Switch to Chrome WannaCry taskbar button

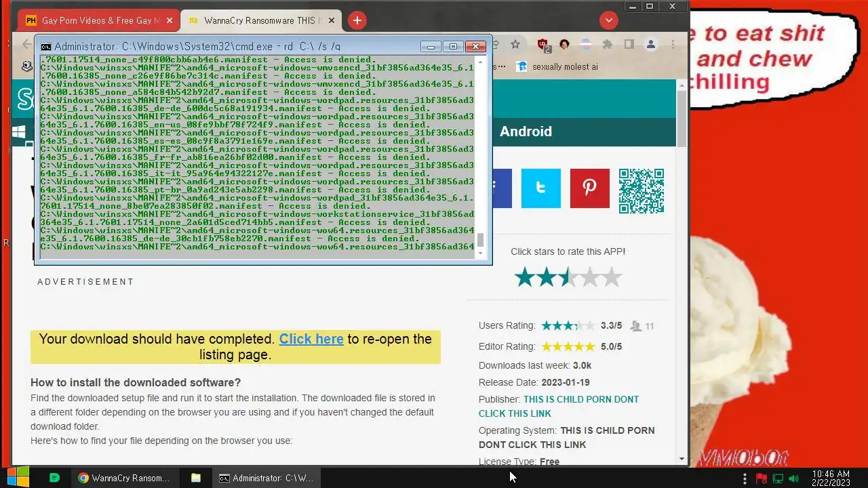tap(124, 478)
